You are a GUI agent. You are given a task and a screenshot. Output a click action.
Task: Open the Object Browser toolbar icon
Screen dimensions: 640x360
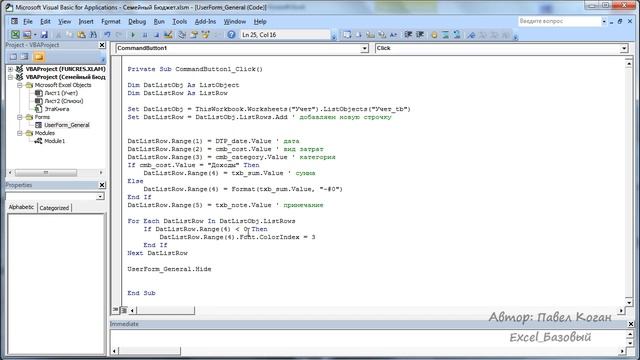(x=205, y=35)
